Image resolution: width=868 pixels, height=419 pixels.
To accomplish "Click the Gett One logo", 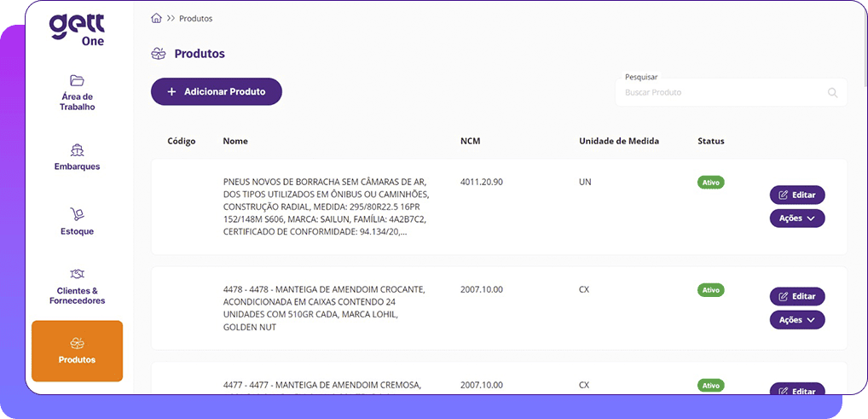I will (77, 29).
